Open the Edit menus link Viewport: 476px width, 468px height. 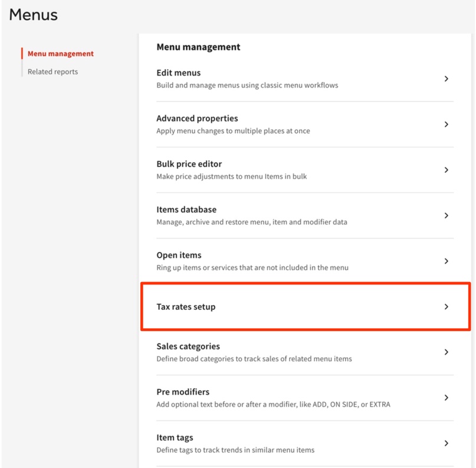pos(178,73)
